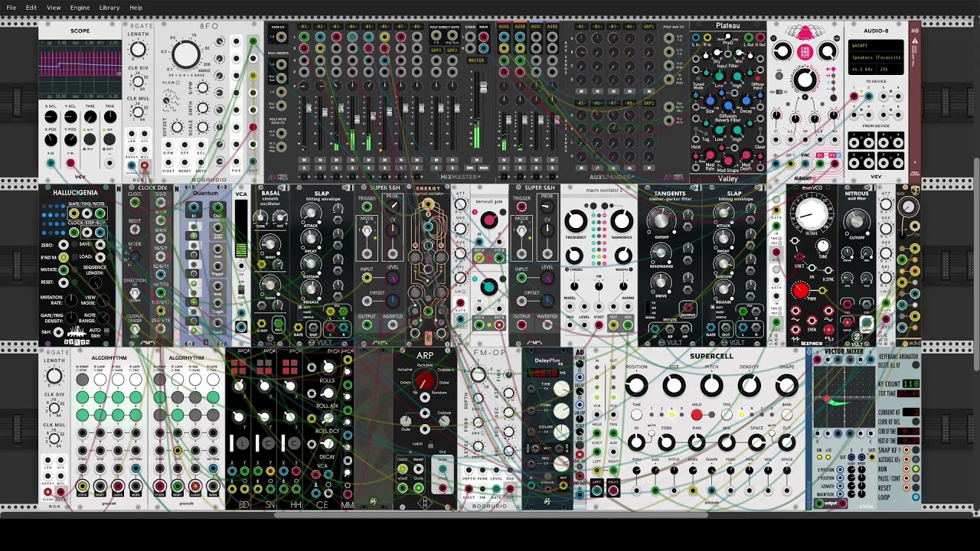Click the Keyframe Animator LOOP button
The width and height of the screenshot is (980, 551).
(916, 497)
